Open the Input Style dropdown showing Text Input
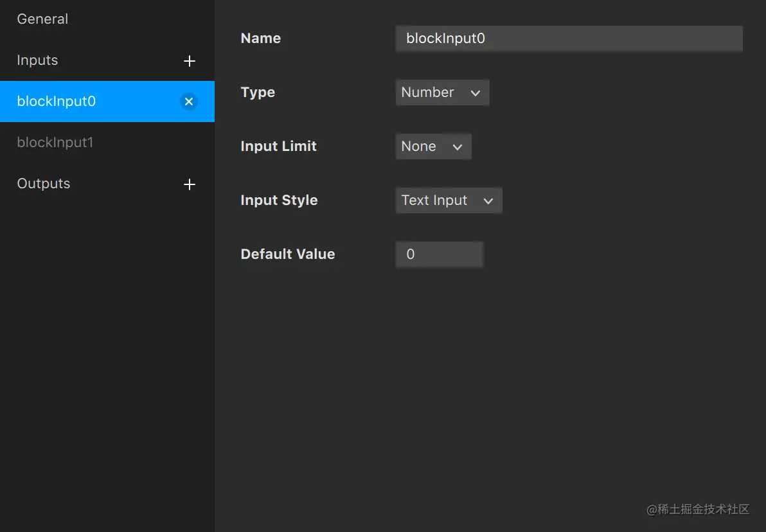The image size is (766, 532). pyautogui.click(x=449, y=200)
